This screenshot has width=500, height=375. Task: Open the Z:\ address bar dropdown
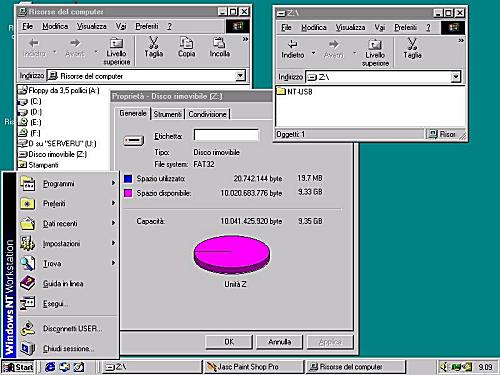(x=455, y=77)
